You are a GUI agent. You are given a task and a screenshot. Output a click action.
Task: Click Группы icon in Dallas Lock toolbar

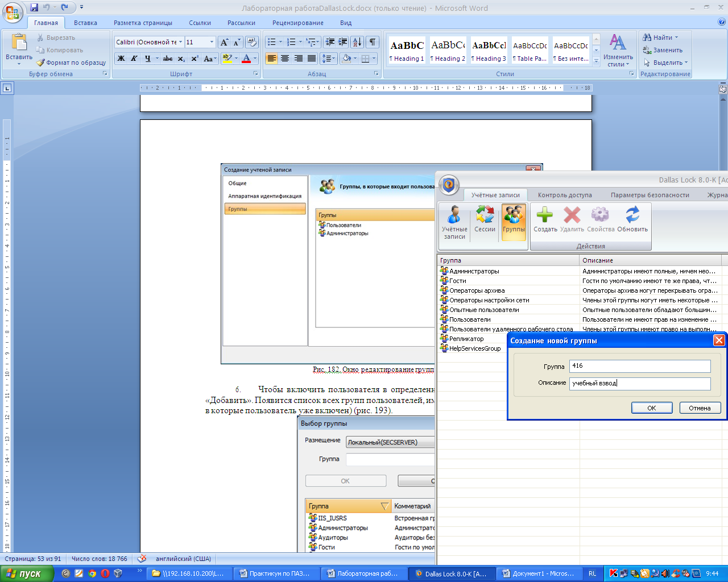[514, 222]
